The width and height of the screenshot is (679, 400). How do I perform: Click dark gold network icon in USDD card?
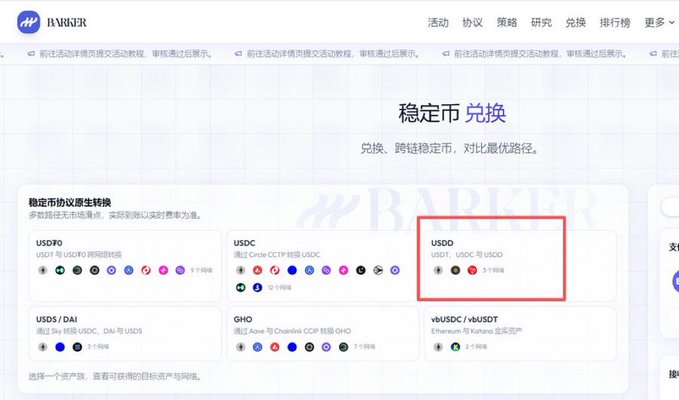click(x=455, y=271)
